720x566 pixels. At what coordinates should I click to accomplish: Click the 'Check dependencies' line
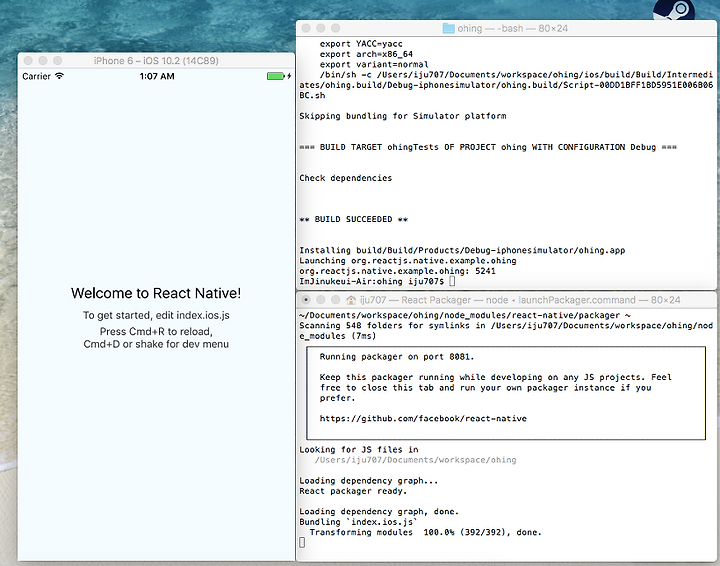tap(346, 178)
